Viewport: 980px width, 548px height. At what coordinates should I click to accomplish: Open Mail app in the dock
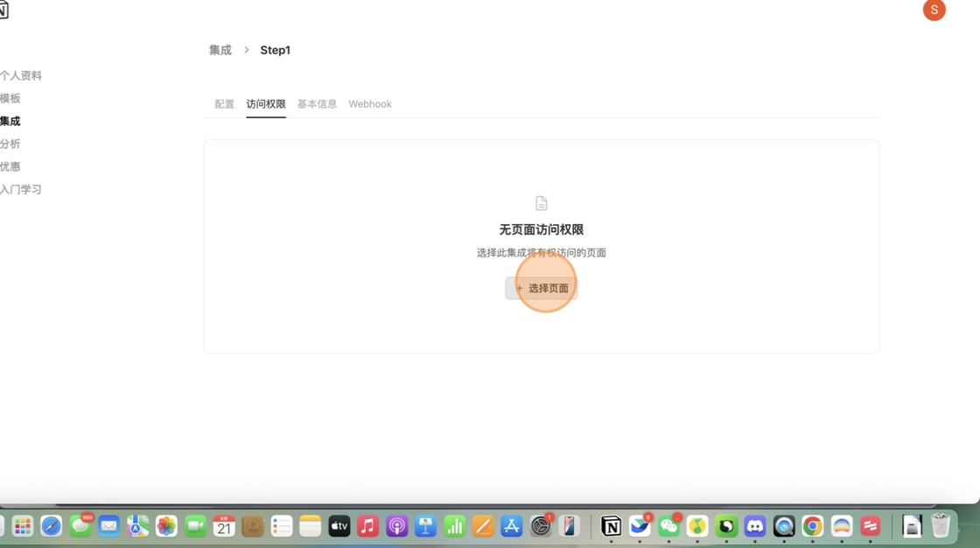pos(108,526)
